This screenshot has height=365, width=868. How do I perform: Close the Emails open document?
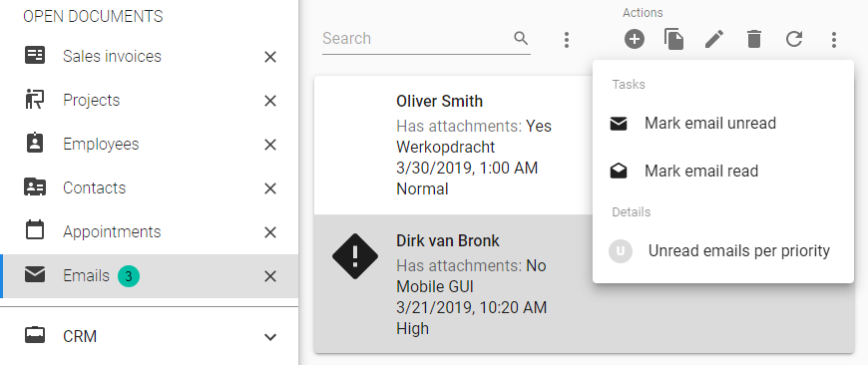[270, 276]
